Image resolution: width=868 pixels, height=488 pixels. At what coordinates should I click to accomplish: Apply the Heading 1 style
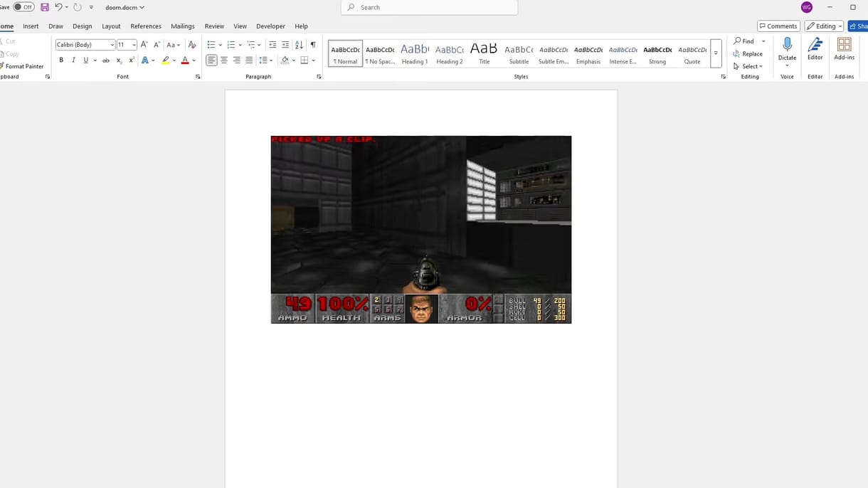point(415,54)
